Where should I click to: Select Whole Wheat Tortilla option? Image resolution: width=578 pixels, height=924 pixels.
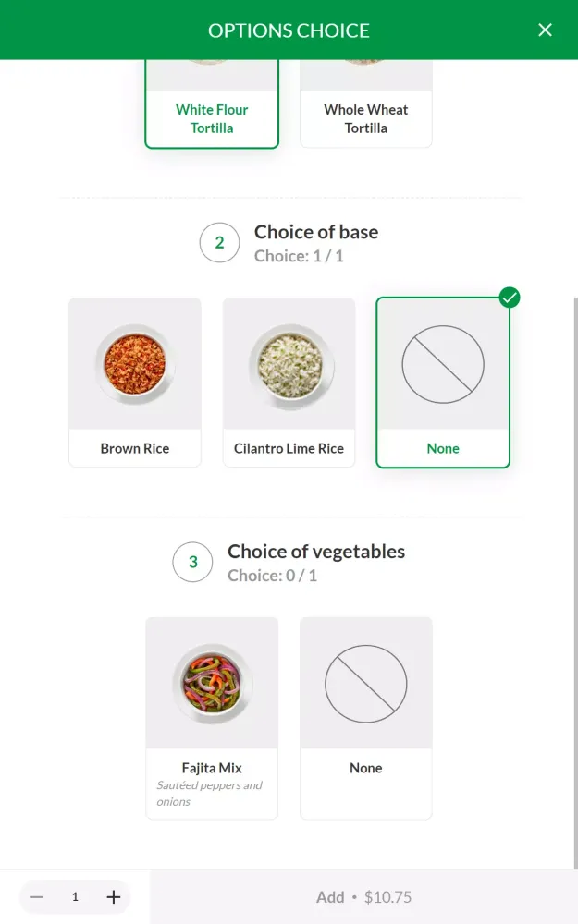click(x=365, y=118)
